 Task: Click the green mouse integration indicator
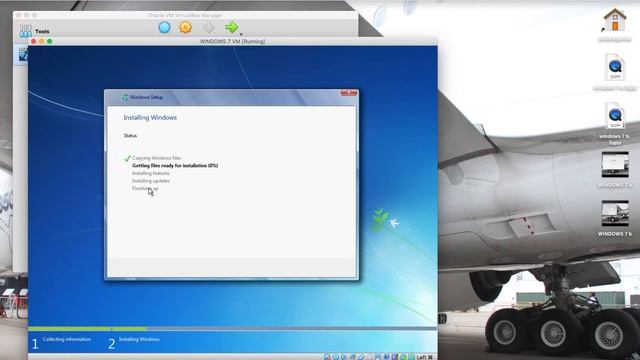tap(403, 357)
